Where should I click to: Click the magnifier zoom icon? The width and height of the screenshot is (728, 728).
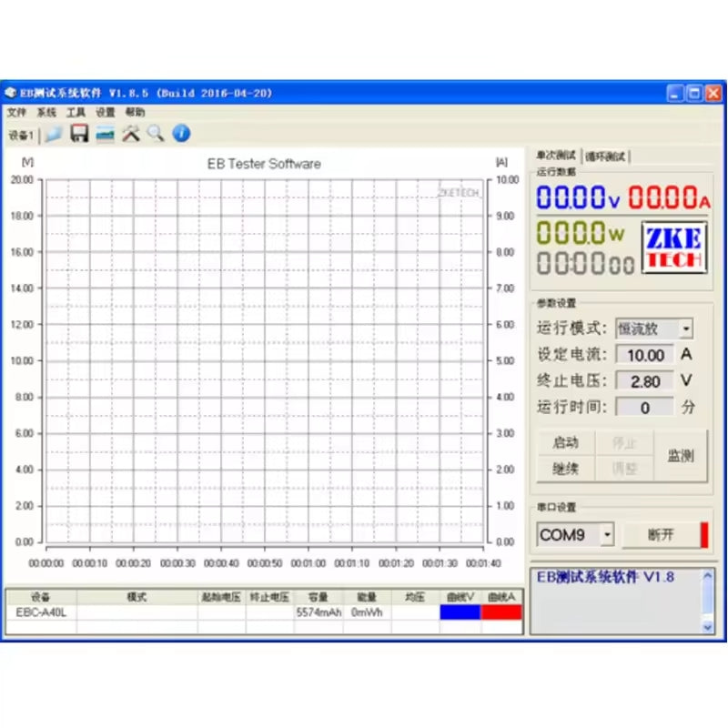(153, 134)
